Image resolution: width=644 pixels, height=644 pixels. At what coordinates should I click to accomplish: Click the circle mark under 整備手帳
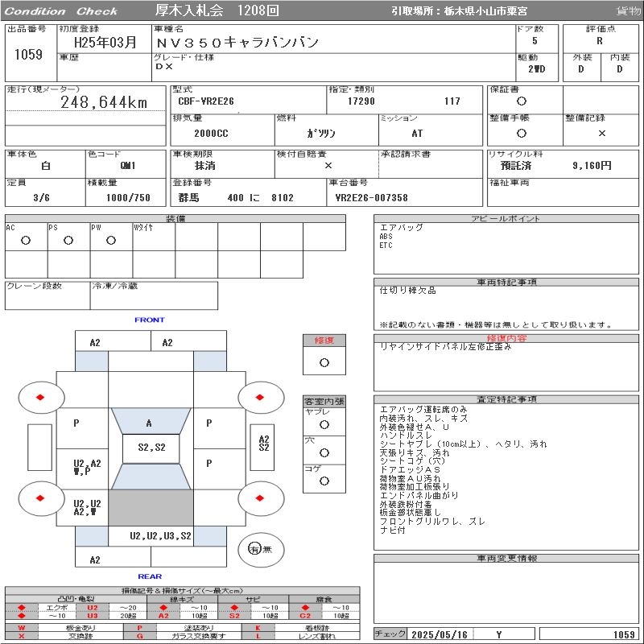[x=521, y=134]
